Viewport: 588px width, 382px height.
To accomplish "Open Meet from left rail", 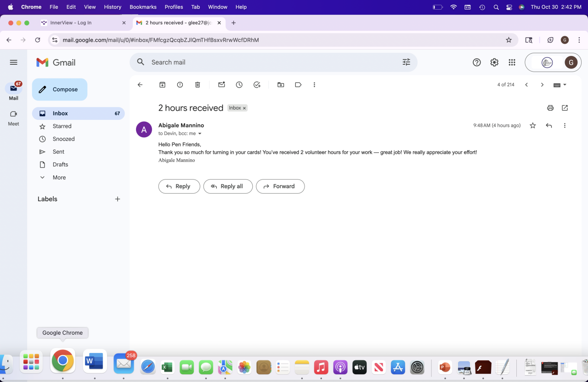I will pos(13,118).
